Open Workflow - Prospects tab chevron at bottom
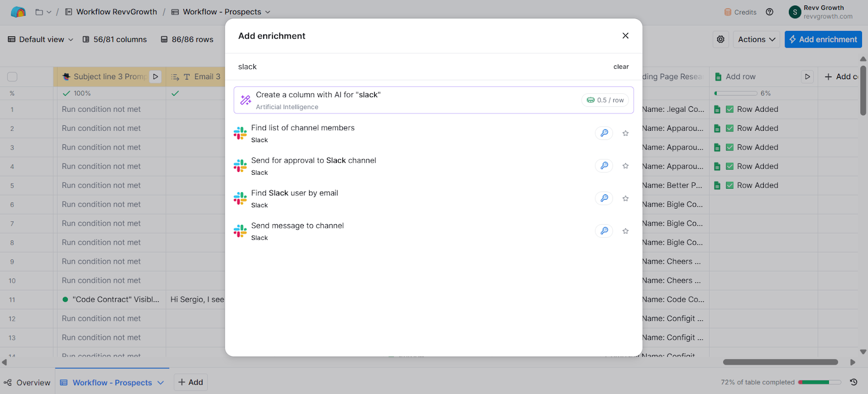 pos(161,383)
